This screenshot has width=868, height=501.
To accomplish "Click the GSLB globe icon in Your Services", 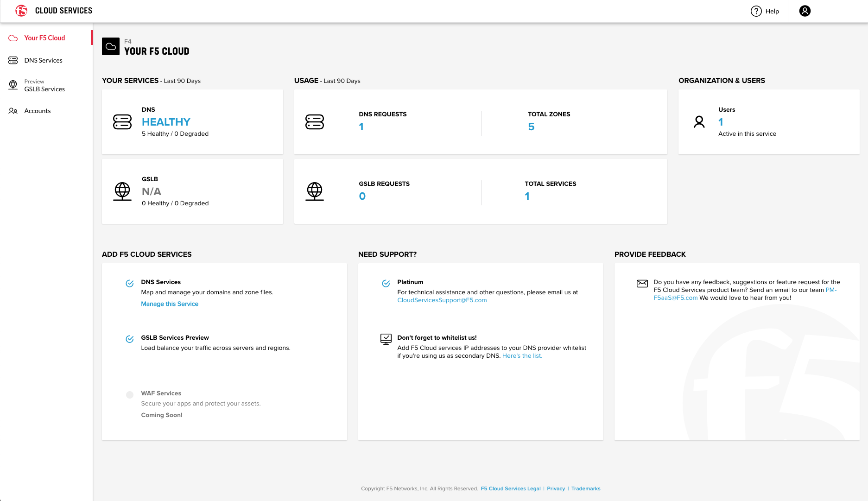I will tap(122, 191).
